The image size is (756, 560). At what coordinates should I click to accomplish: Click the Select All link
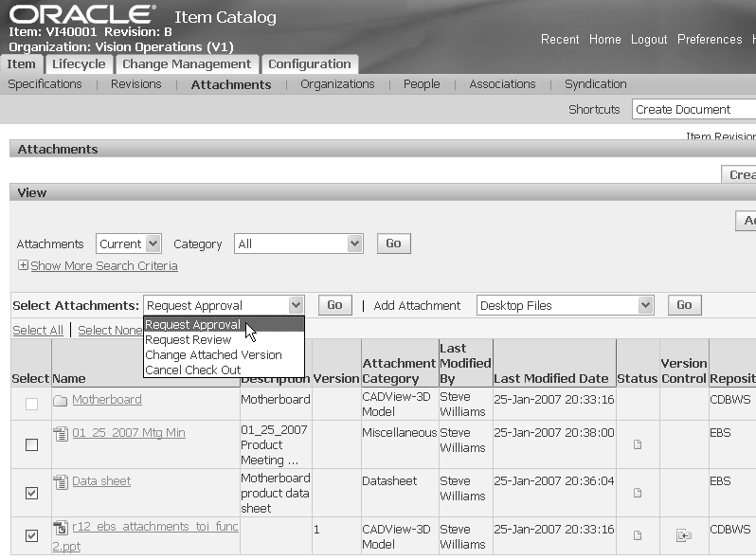click(x=38, y=331)
